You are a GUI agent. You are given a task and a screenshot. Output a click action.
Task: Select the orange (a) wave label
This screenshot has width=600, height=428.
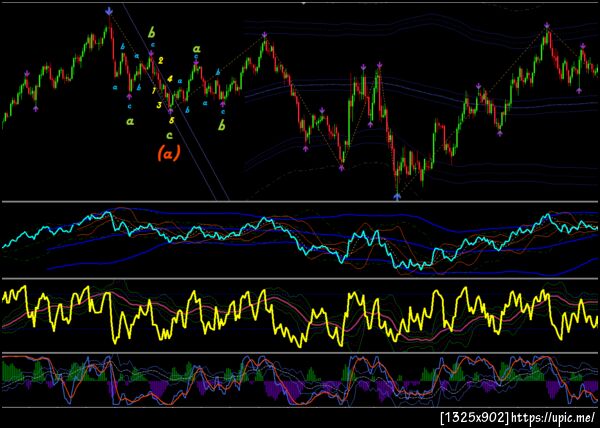(x=168, y=153)
